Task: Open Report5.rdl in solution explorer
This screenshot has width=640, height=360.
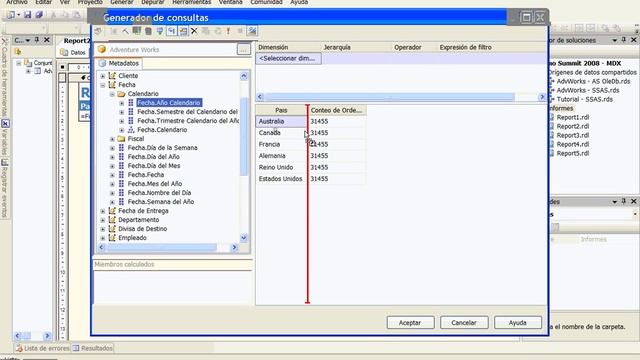Action: [572, 153]
